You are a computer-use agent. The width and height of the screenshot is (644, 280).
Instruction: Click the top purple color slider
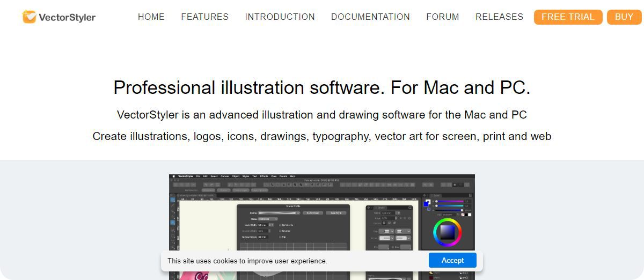click(450, 201)
